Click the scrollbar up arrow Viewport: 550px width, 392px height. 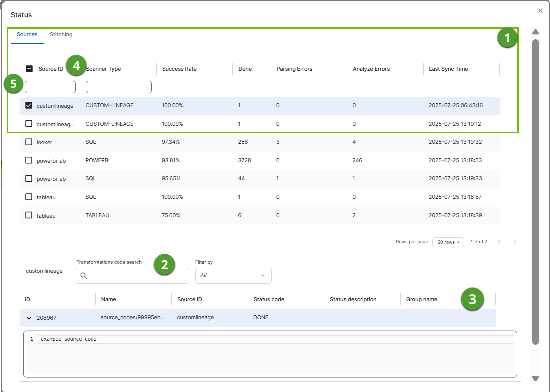pyautogui.click(x=535, y=32)
